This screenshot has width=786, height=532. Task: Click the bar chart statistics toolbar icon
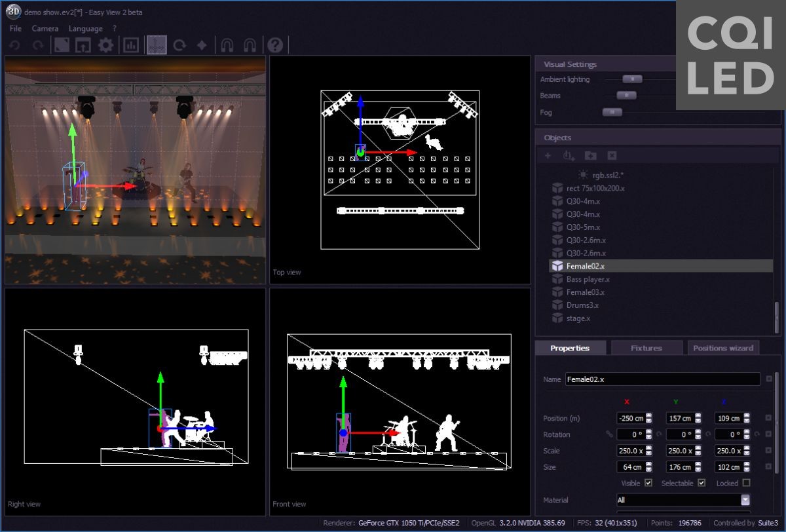[x=131, y=45]
